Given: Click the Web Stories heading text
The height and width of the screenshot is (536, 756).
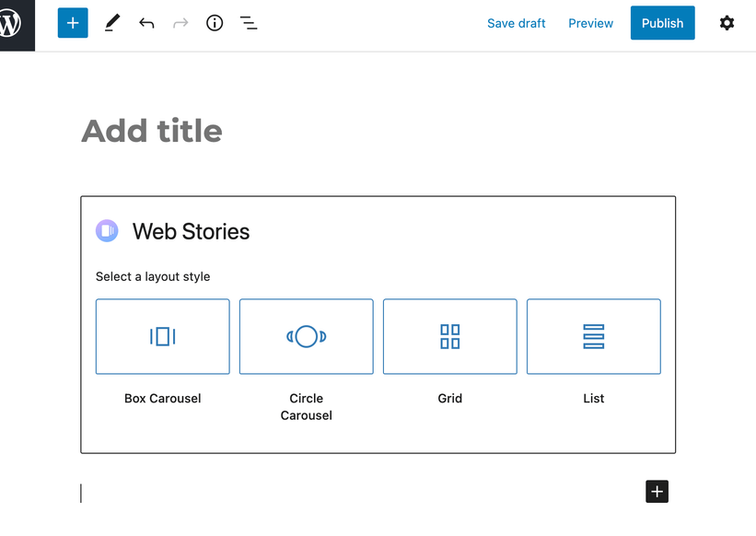Looking at the screenshot, I should pyautogui.click(x=191, y=231).
